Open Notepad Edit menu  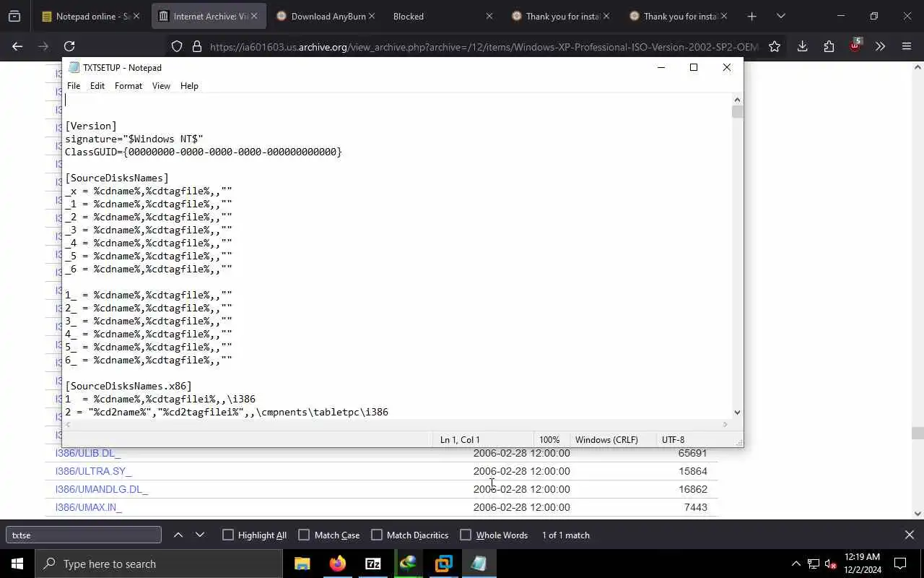pyautogui.click(x=97, y=85)
